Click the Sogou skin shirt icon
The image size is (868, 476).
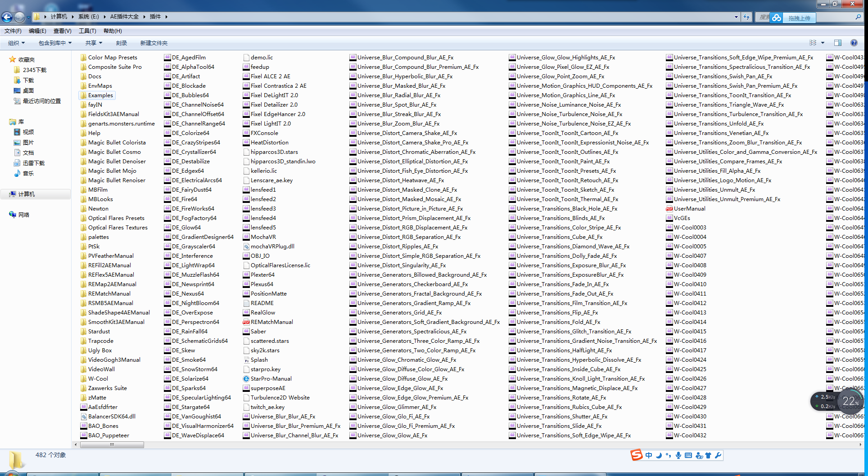708,455
